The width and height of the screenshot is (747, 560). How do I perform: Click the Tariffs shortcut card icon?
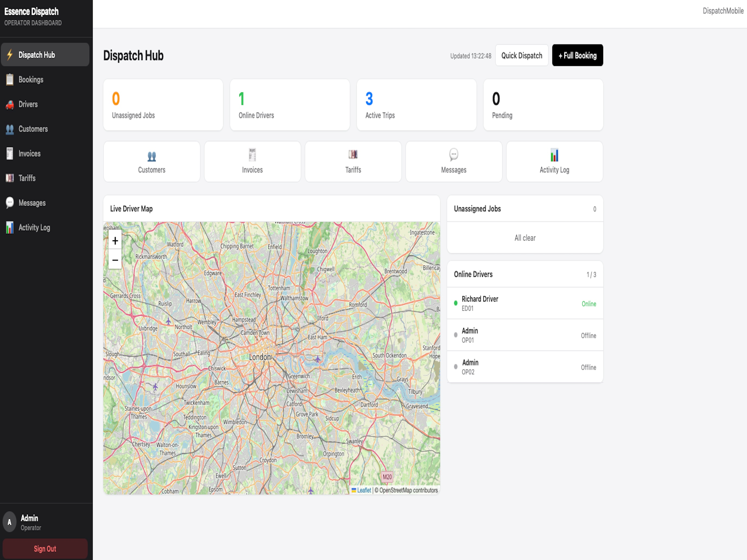(353, 155)
